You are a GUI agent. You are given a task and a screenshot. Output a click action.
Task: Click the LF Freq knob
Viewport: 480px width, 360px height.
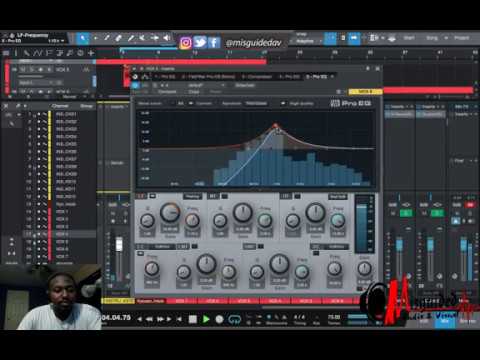[x=192, y=220]
